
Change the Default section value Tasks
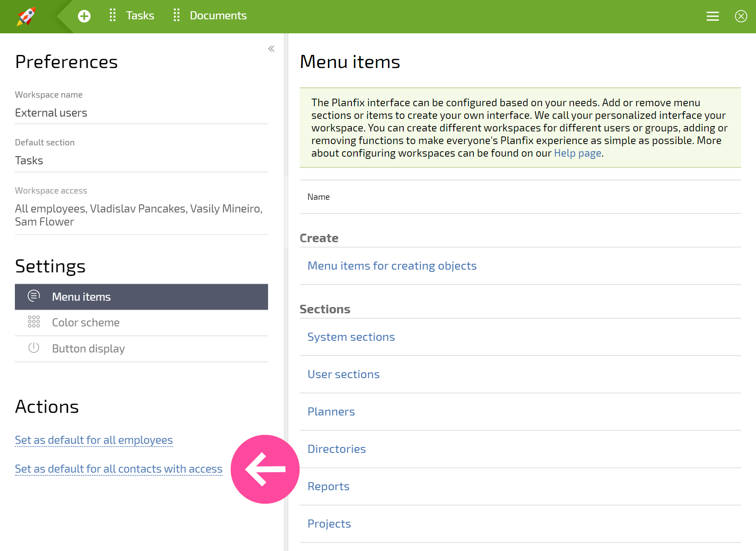pos(141,161)
